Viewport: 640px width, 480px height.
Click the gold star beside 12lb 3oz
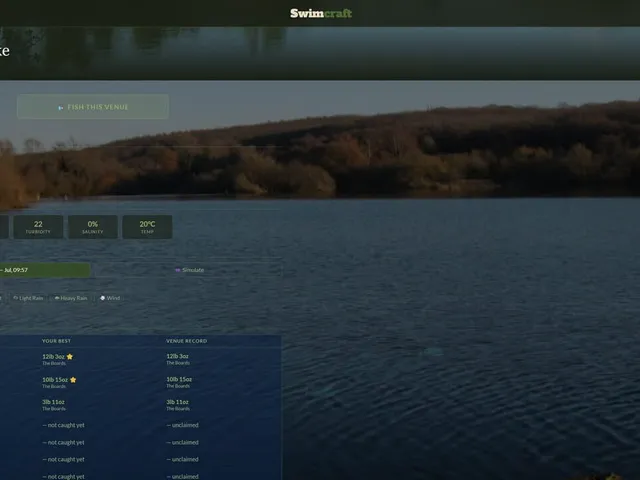70,356
